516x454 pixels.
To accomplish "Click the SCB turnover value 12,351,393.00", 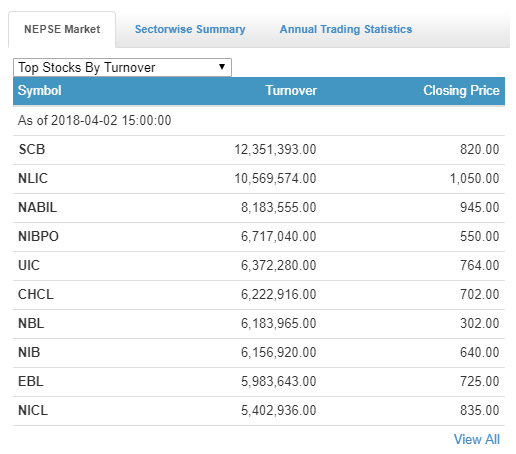I will 275,149.
